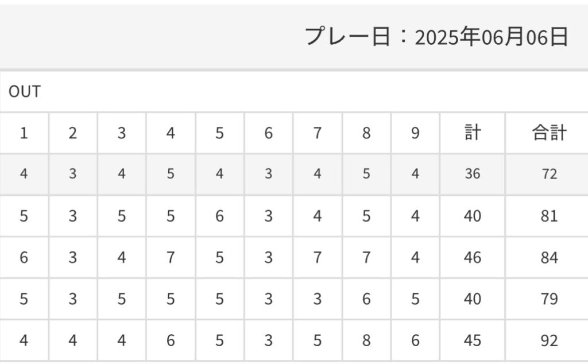588x364 pixels.
Task: Click the hole 9 column header
Action: pyautogui.click(x=415, y=133)
